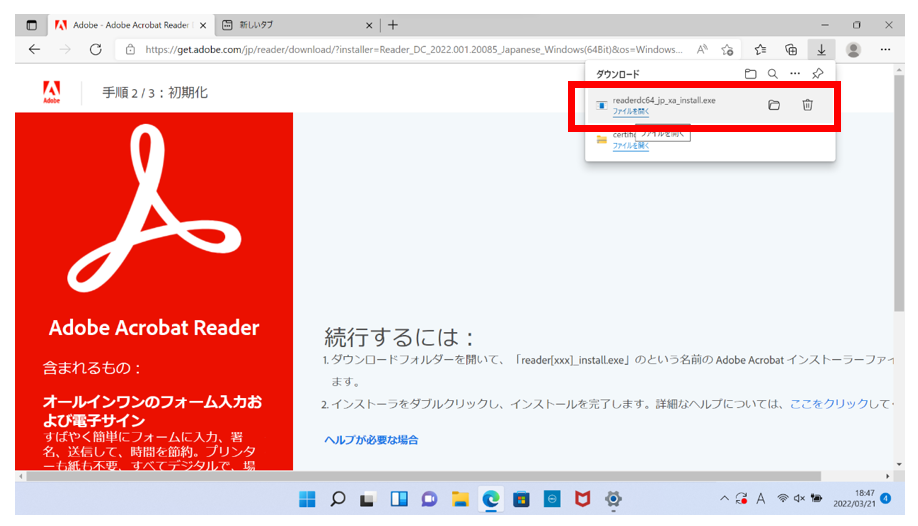Open the Edge settings and more menu
Viewport: 918px width, 526px height.
tap(885, 50)
